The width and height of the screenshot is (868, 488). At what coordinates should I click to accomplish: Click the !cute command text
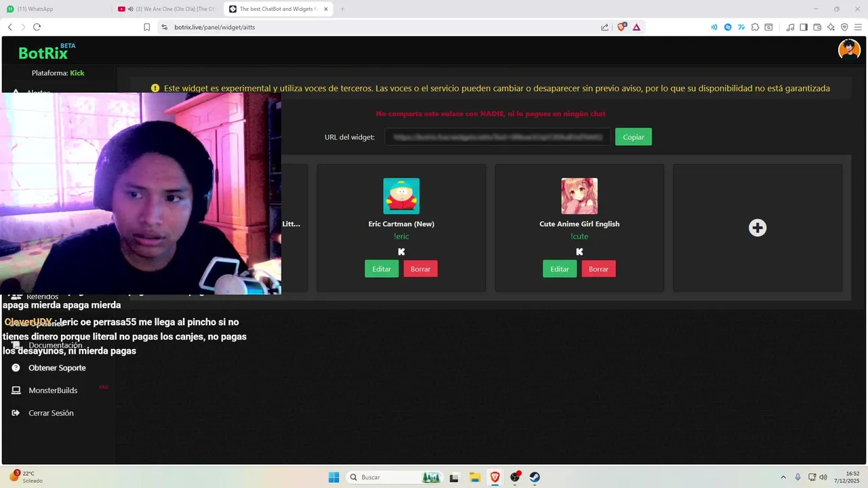(579, 237)
